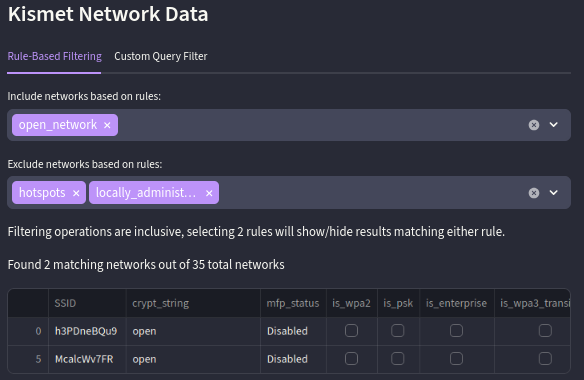Click Disabled mfp_status for McalcWv7FR
The image size is (584, 380).
pyautogui.click(x=293, y=359)
